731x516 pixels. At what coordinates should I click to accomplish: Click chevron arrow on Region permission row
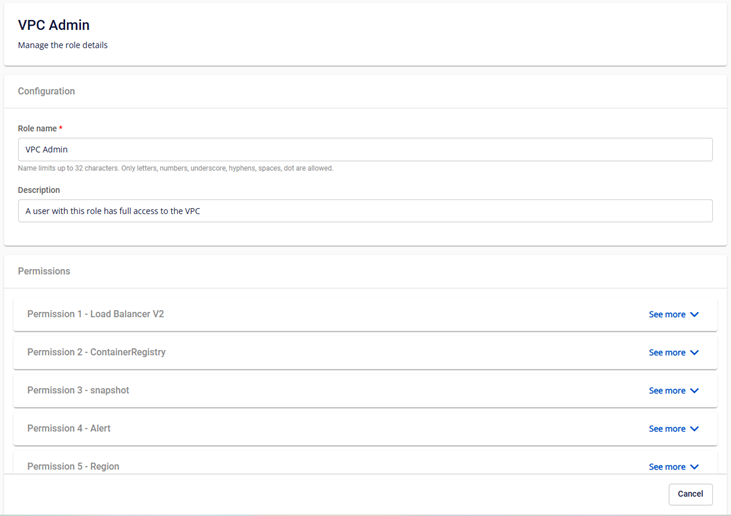tap(694, 466)
